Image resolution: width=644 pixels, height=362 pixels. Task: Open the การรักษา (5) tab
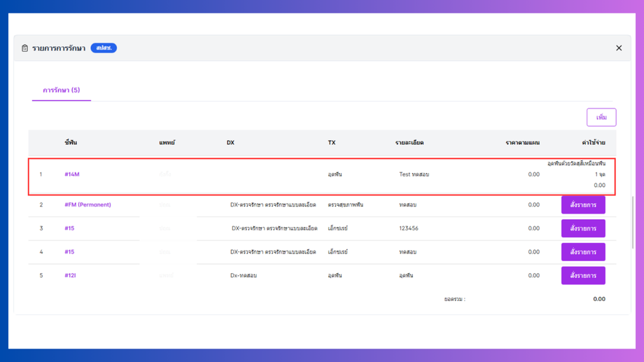click(61, 90)
